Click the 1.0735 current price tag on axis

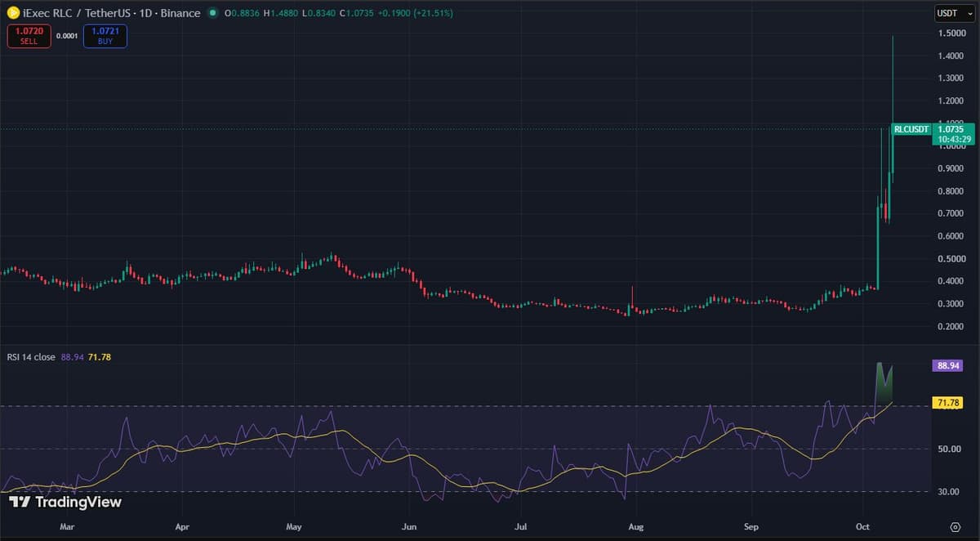click(x=954, y=134)
